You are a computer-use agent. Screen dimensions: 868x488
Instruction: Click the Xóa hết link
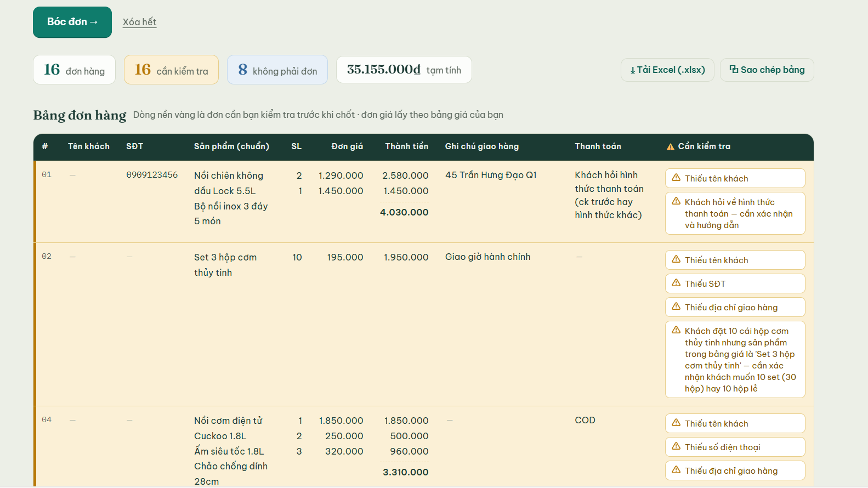pyautogui.click(x=139, y=22)
